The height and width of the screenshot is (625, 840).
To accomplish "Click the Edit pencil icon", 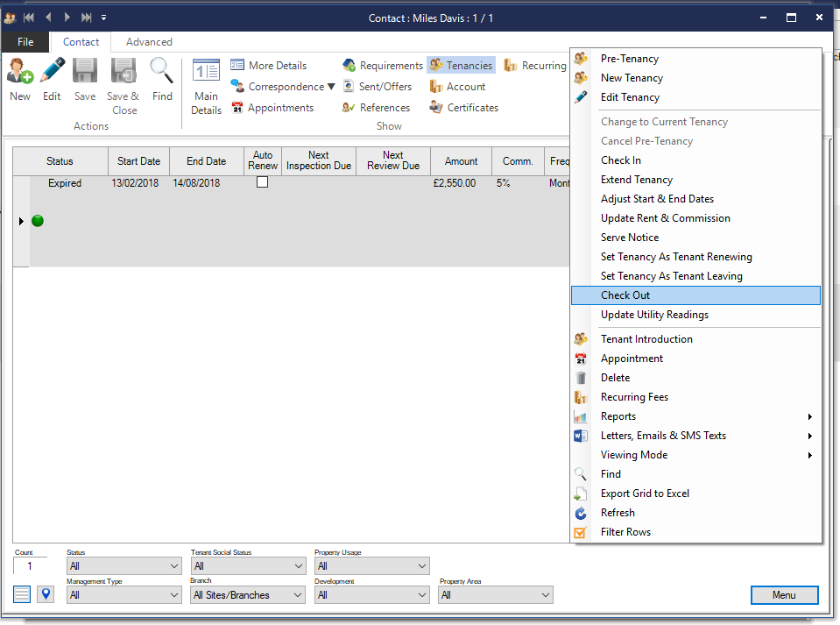I will tap(53, 79).
